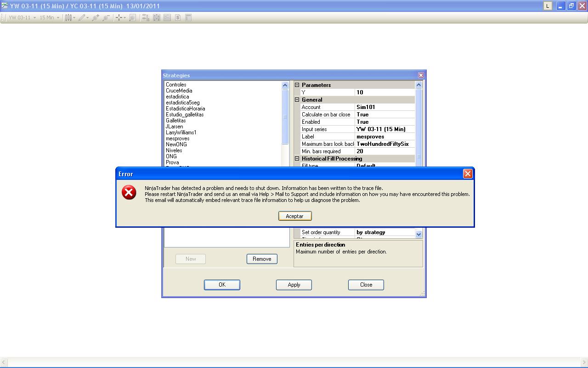The width and height of the screenshot is (588, 368).
Task: Open the chart style bars dropdown
Action: pyautogui.click(x=70, y=17)
